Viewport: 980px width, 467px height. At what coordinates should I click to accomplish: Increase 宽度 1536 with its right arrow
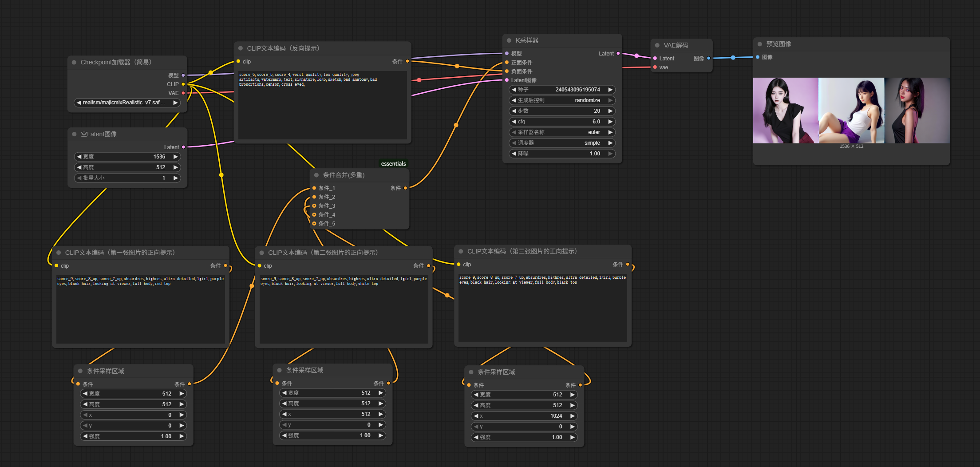tap(176, 157)
